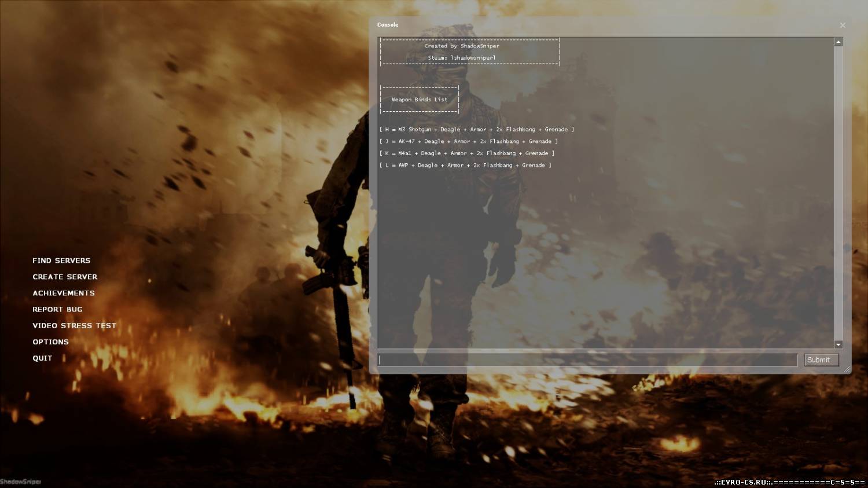This screenshot has height=488, width=868.
Task: Click console scrollbar down arrow
Action: pos(838,344)
